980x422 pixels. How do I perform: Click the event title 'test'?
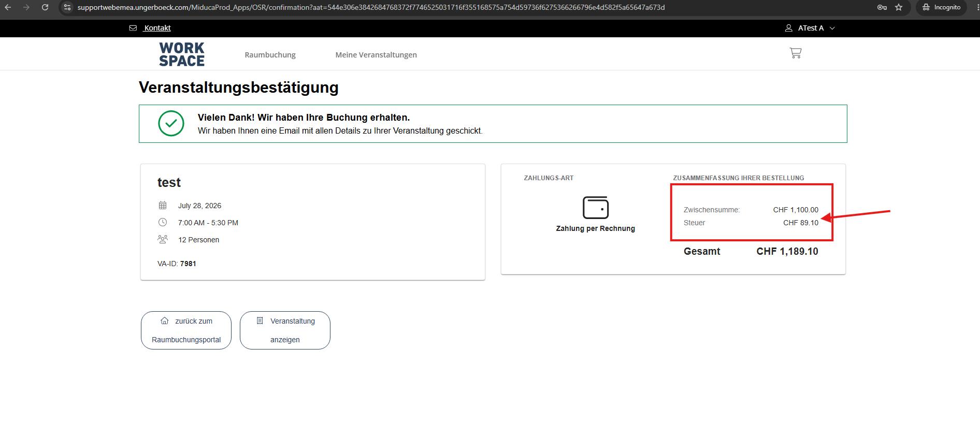(x=169, y=182)
